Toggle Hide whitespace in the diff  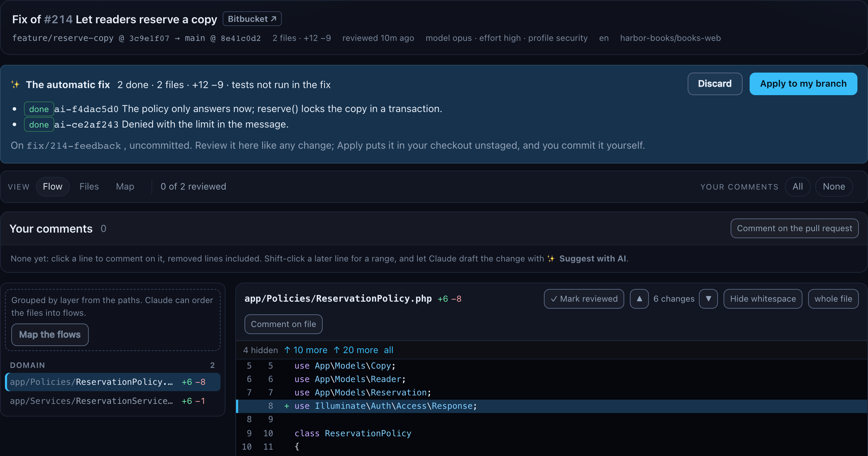[763, 299]
